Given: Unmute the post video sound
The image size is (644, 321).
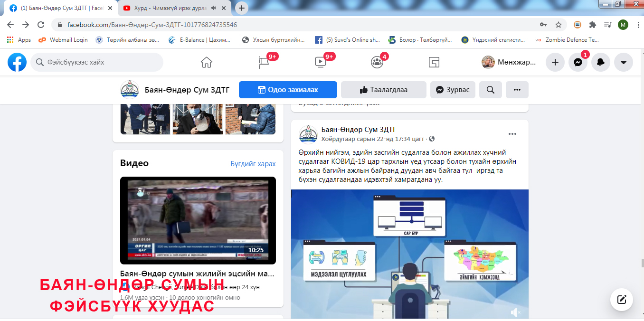Looking at the screenshot, I should coord(515,312).
